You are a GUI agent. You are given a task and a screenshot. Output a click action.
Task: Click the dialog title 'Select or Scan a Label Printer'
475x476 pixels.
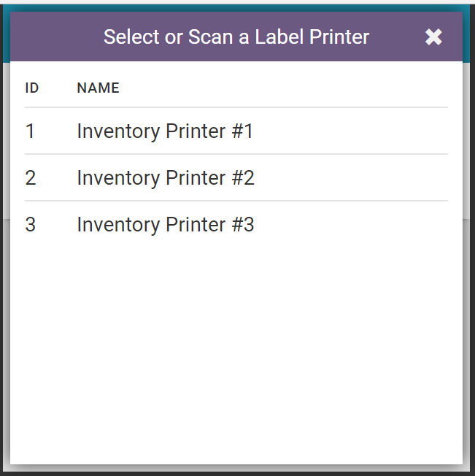coord(236,37)
